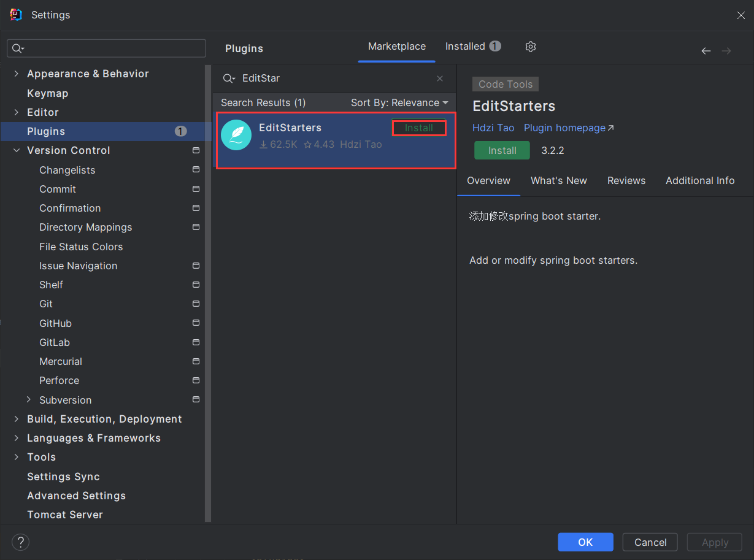Open the Hdzi Tao vendor link
The image size is (754, 560).
pos(493,128)
